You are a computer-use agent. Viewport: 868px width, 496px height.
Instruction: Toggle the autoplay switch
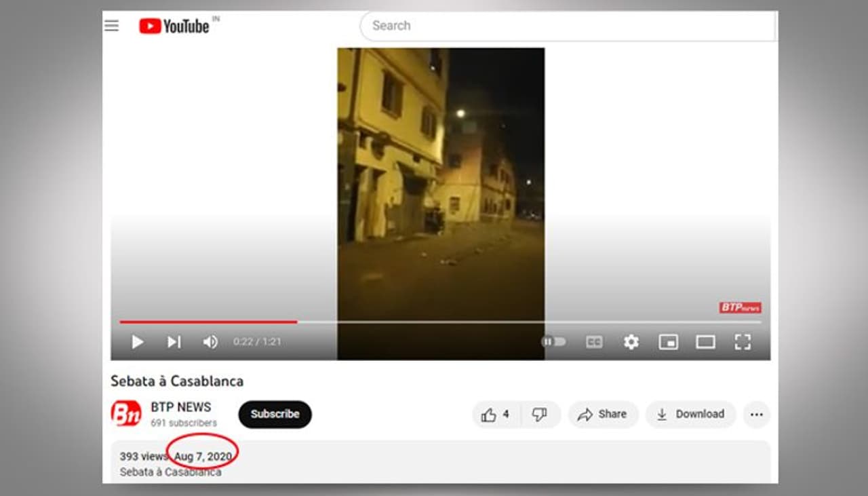coord(553,342)
